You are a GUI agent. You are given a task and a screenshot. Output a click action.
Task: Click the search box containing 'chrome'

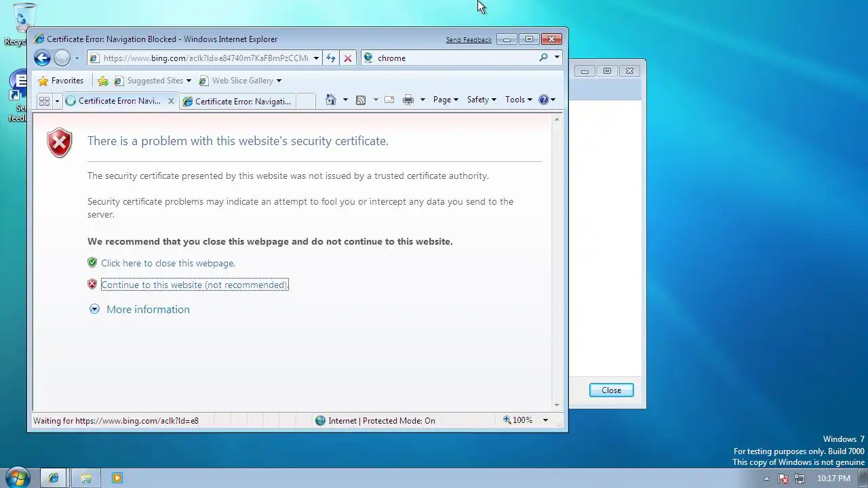(x=456, y=58)
